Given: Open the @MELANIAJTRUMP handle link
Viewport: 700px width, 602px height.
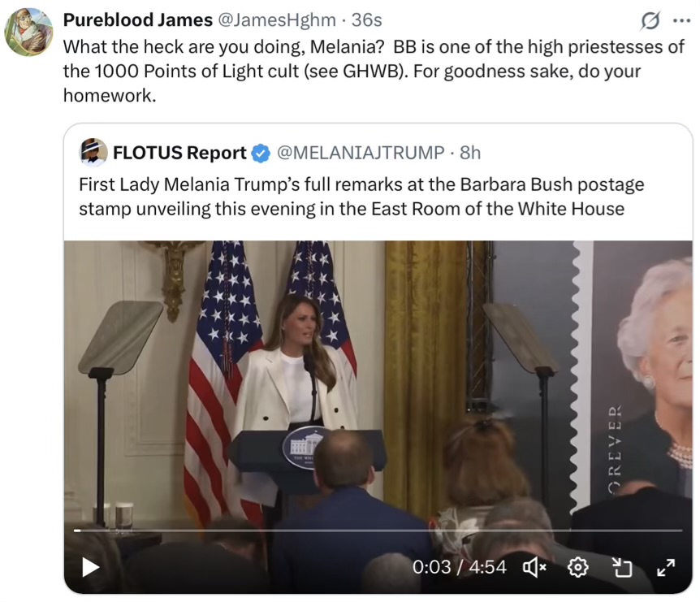Looking at the screenshot, I should (x=361, y=153).
